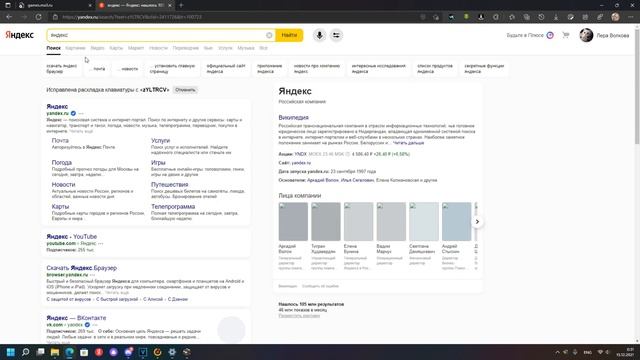This screenshot has width=640, height=360.
Task: Open the Яндекс — ВКонтакте result
Action: pos(76,318)
